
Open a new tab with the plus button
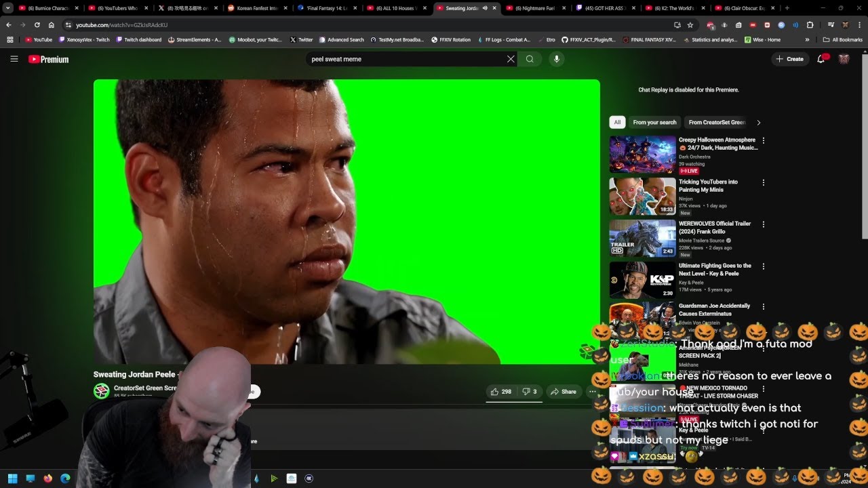click(x=787, y=8)
